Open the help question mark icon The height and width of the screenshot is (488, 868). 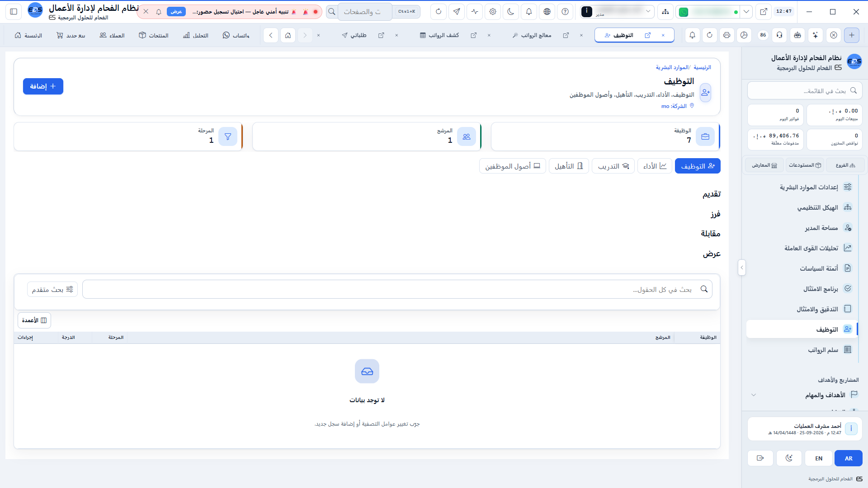[565, 12]
